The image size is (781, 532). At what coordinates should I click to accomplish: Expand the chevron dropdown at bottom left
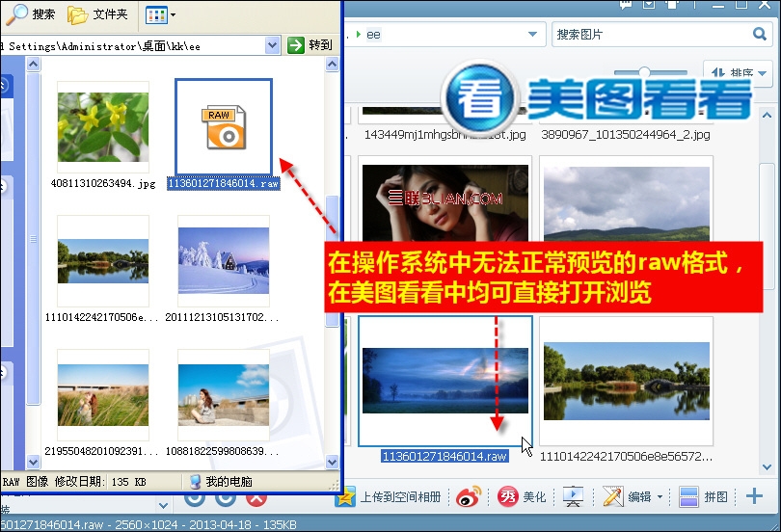point(163,506)
